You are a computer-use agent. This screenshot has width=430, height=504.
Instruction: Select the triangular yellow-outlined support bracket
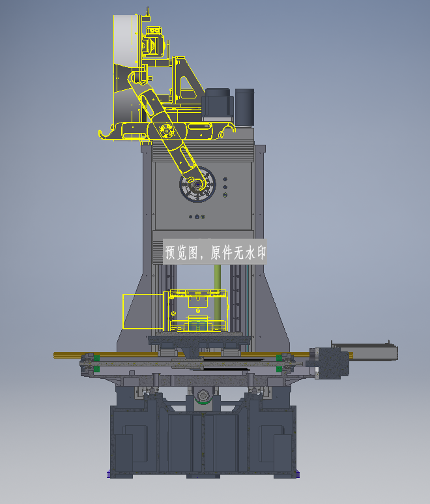click(x=188, y=80)
